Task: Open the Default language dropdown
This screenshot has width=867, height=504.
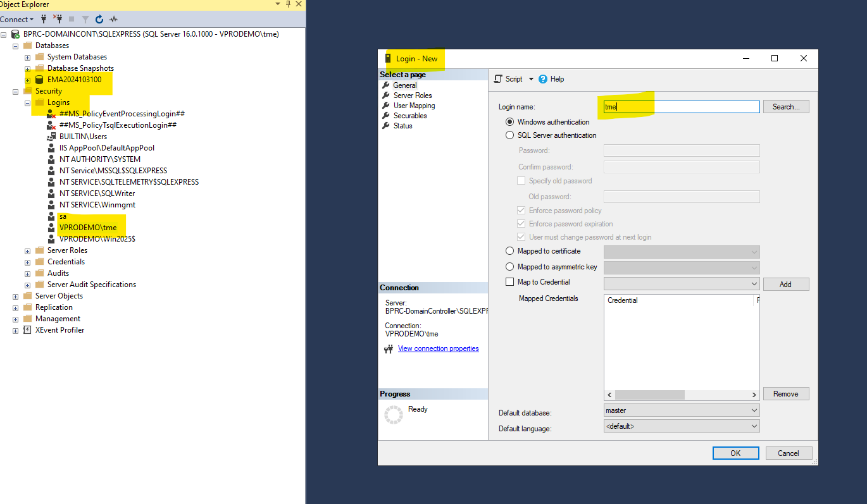Action: [754, 426]
